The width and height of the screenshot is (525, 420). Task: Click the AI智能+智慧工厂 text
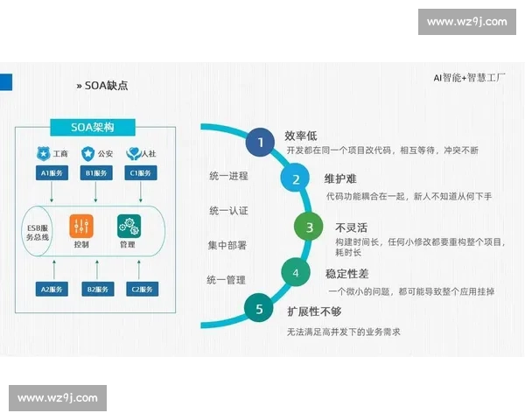469,78
